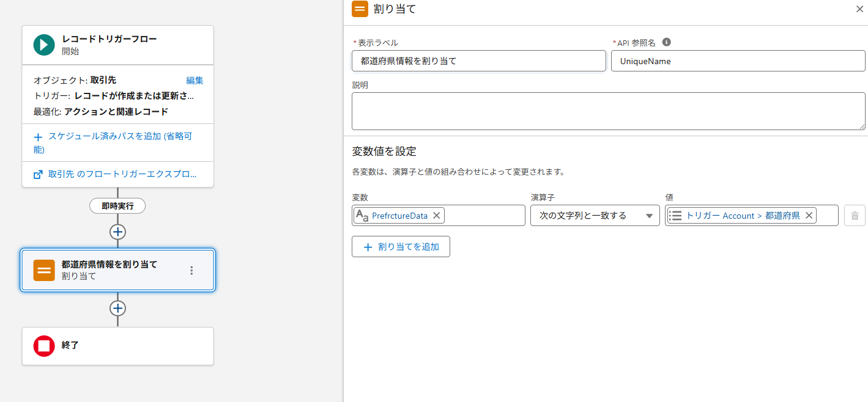
Task: Open the 演算子 operator dropdown
Action: 595,216
